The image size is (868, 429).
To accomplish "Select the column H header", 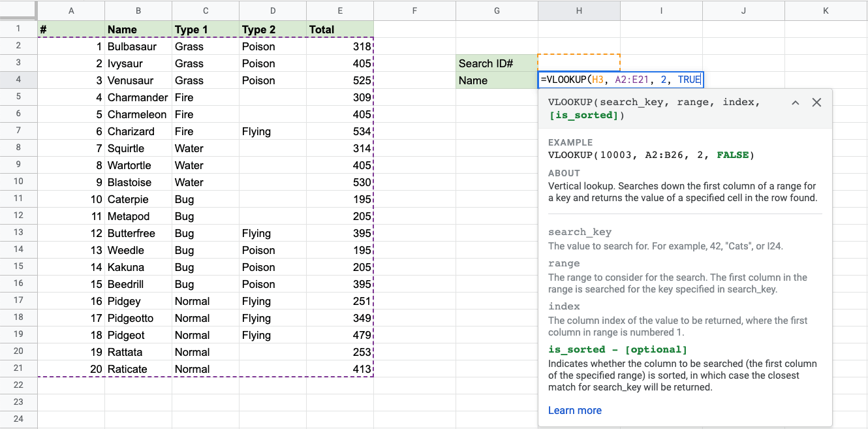I will (x=579, y=10).
